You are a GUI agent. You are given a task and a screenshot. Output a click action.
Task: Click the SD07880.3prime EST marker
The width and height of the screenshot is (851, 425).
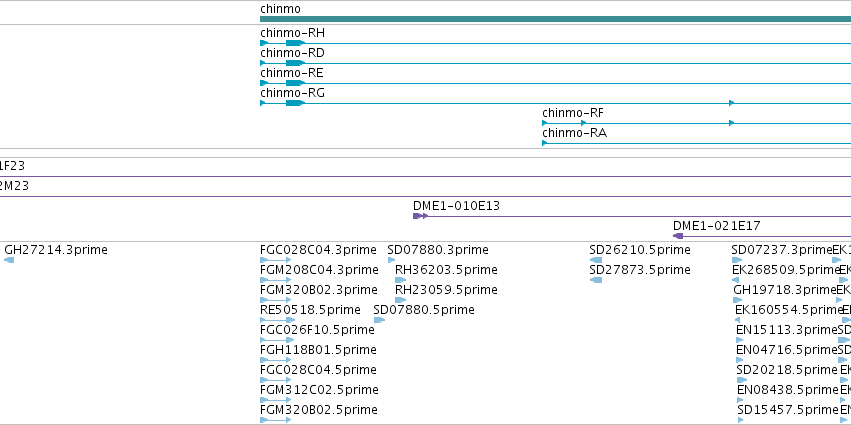391,260
